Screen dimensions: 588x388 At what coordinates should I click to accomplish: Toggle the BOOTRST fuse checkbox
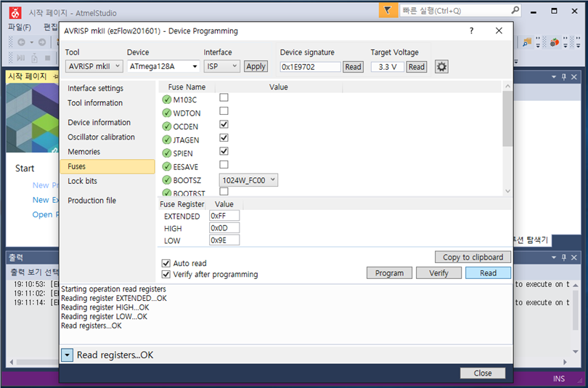224,191
